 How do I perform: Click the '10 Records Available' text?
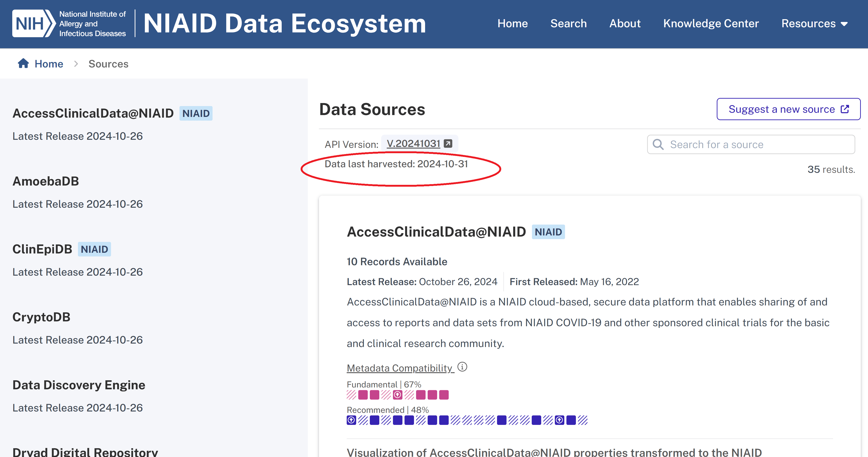coord(397,262)
